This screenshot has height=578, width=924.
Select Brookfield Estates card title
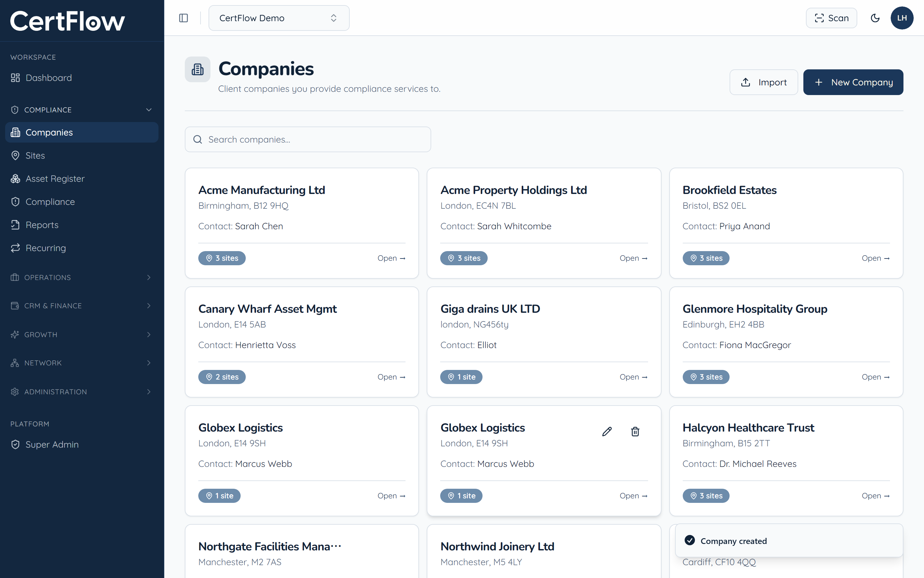coord(729,190)
